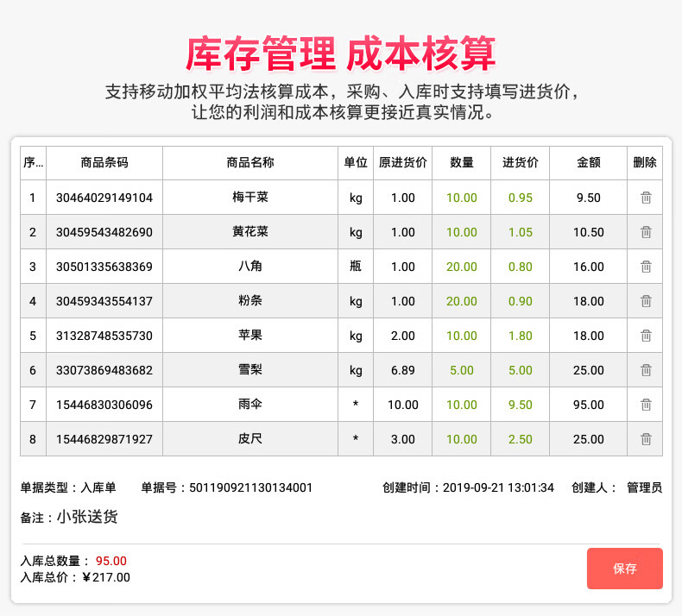Edit the 进货价 2.50 for 皮尺
The height and width of the screenshot is (616, 682).
point(521,439)
